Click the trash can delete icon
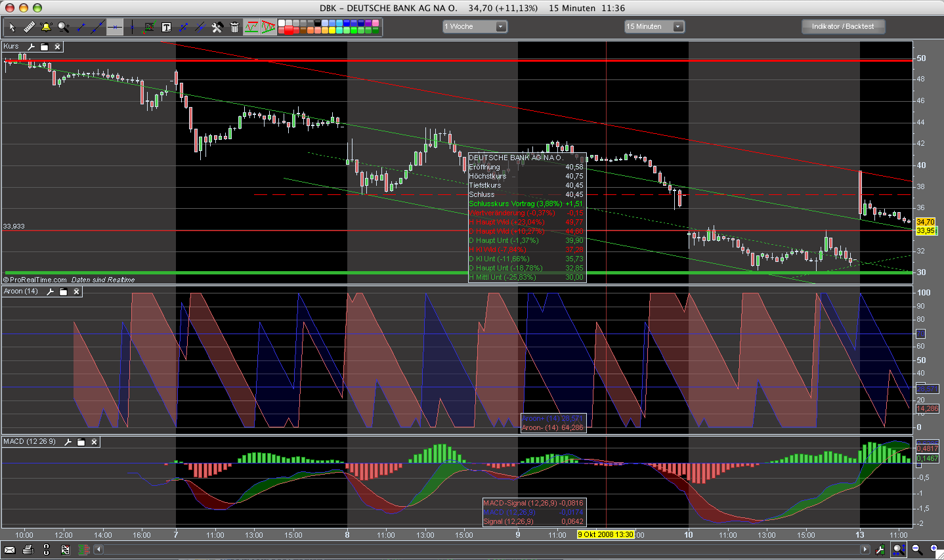This screenshot has width=944, height=560. pyautogui.click(x=234, y=27)
